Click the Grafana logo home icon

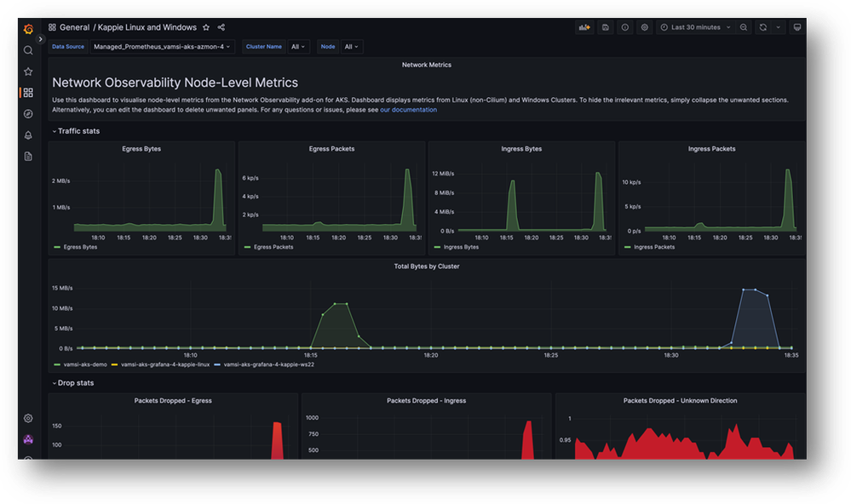point(28,29)
